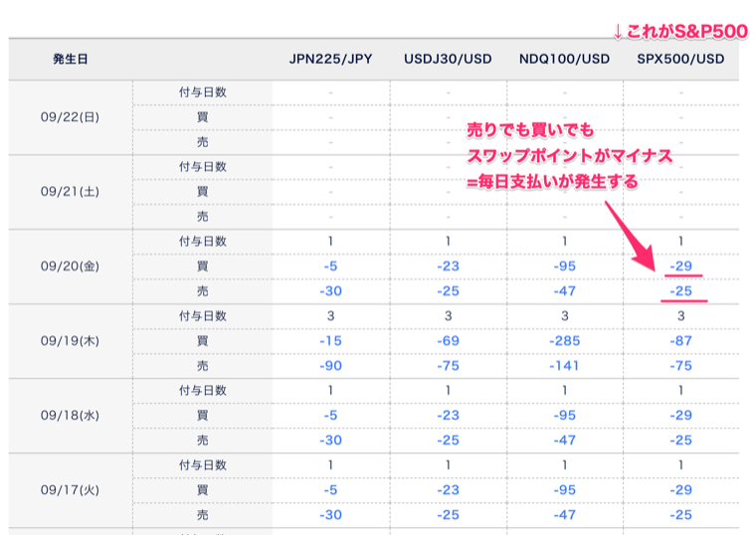Screen dimensions: 756x535
Task: Click the NDQ100/USD column header
Action: (x=565, y=60)
